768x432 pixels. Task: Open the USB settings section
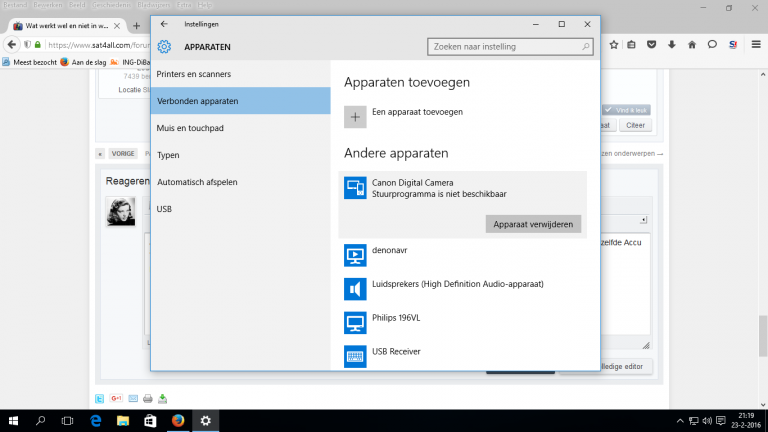165,209
